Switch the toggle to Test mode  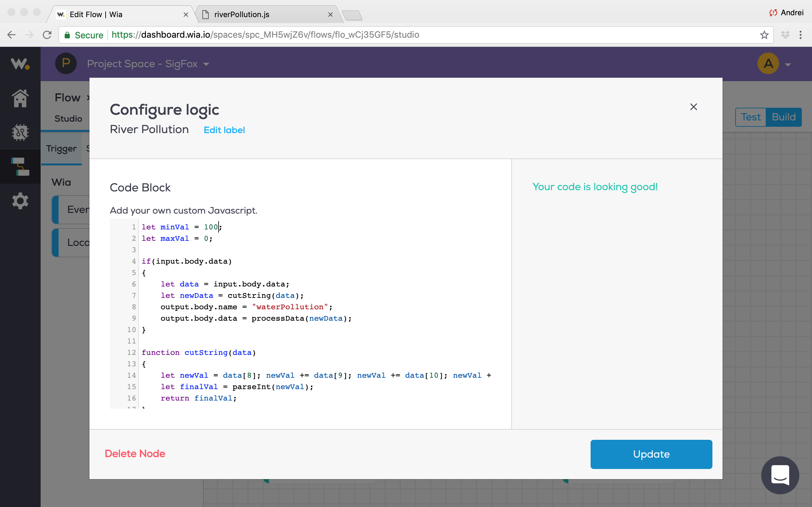(x=750, y=117)
